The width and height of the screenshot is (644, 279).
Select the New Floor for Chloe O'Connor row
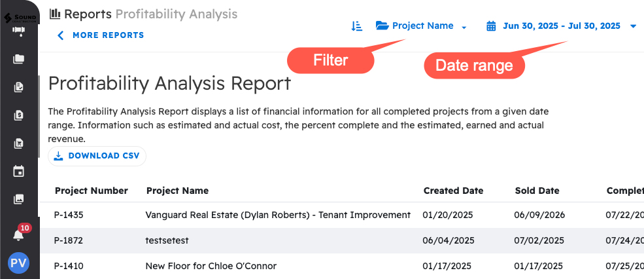(x=211, y=266)
